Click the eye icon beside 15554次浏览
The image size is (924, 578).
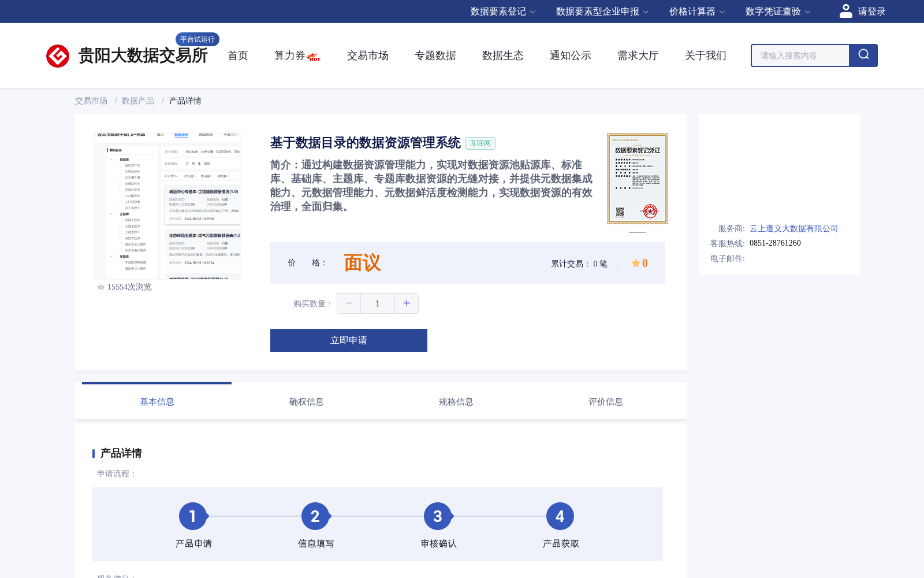[x=101, y=287]
